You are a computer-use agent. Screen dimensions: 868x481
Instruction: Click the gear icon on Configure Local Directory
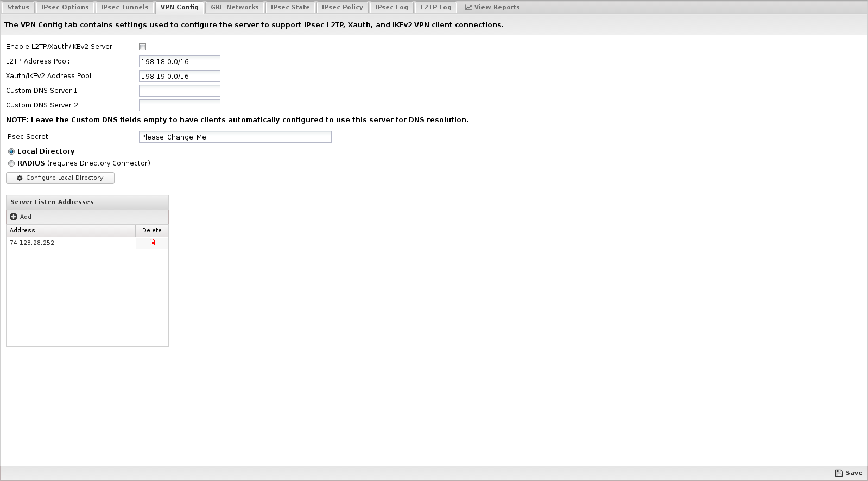[x=20, y=178]
